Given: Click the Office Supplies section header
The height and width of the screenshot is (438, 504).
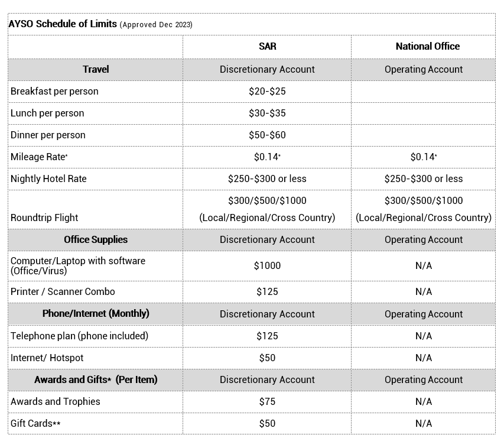Looking at the screenshot, I should [96, 239].
